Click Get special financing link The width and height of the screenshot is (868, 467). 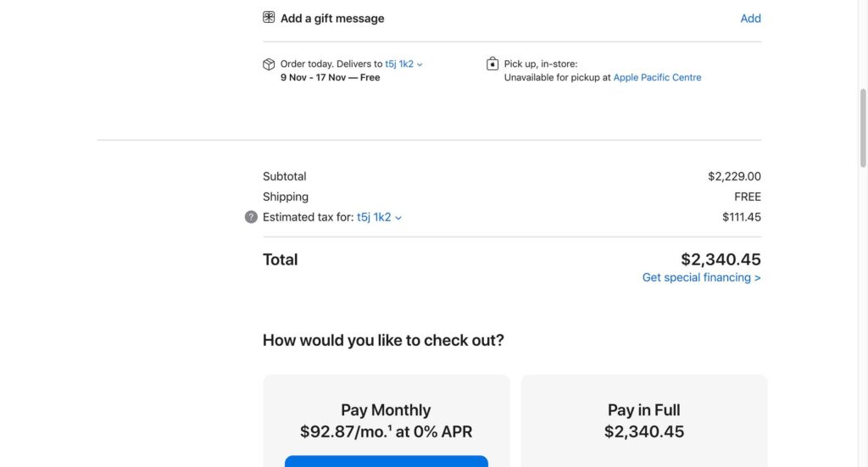point(701,277)
